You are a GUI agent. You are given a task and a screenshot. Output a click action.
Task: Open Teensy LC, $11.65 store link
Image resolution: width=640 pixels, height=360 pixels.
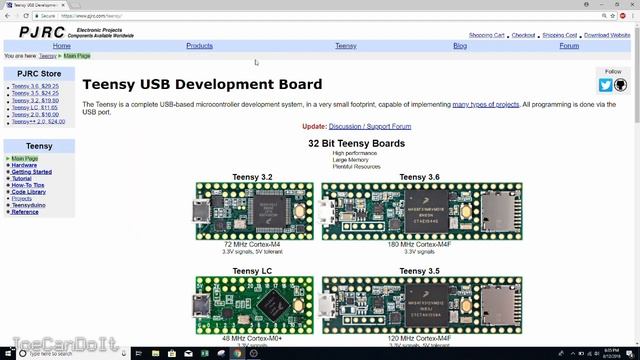[34, 107]
